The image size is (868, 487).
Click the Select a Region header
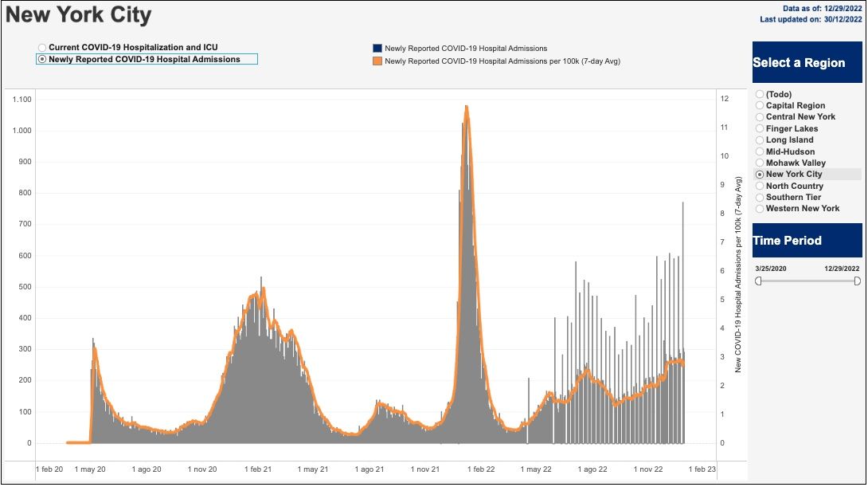click(807, 63)
